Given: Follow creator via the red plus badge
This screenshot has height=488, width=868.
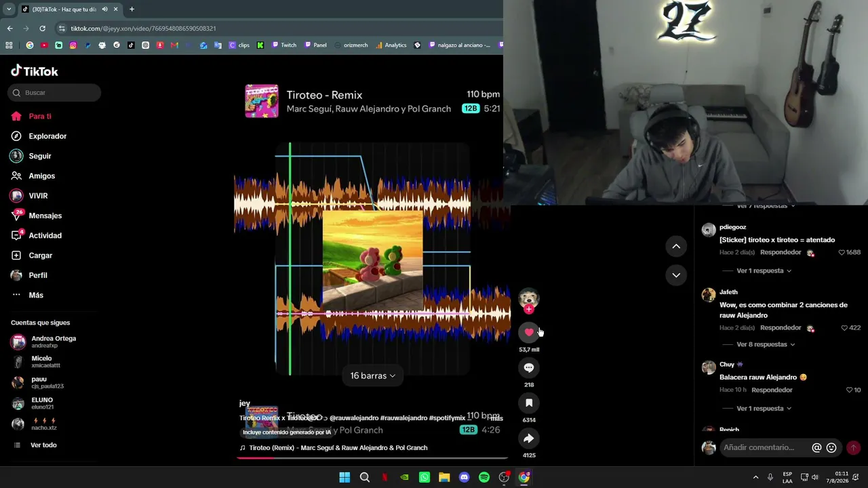Looking at the screenshot, I should click(x=529, y=310).
